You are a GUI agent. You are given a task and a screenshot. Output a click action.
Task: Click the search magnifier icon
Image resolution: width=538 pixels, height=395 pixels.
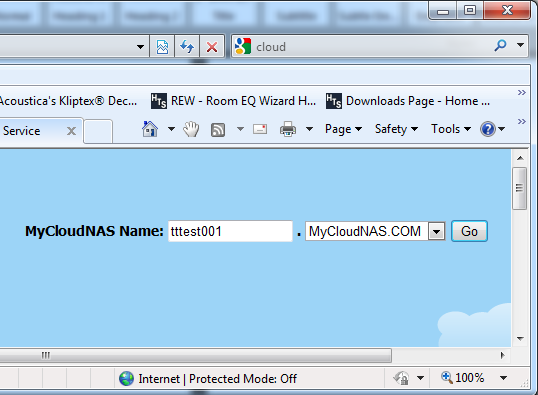coord(500,45)
